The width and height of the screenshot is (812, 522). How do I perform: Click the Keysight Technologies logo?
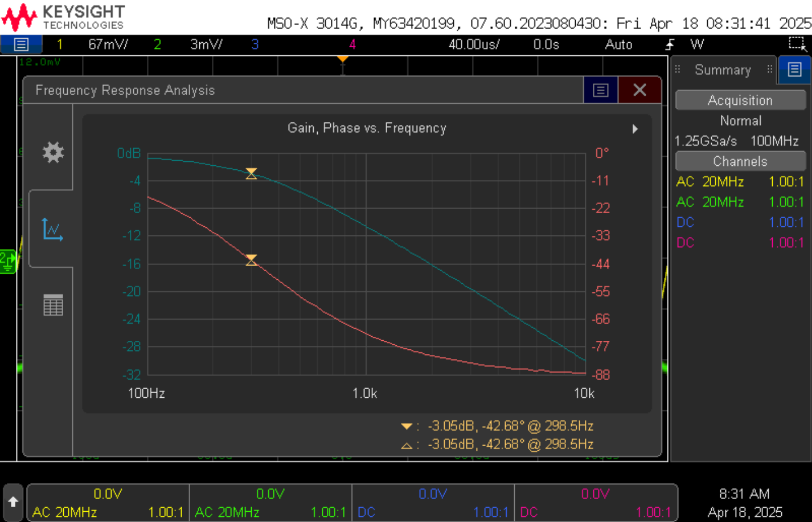[63, 17]
